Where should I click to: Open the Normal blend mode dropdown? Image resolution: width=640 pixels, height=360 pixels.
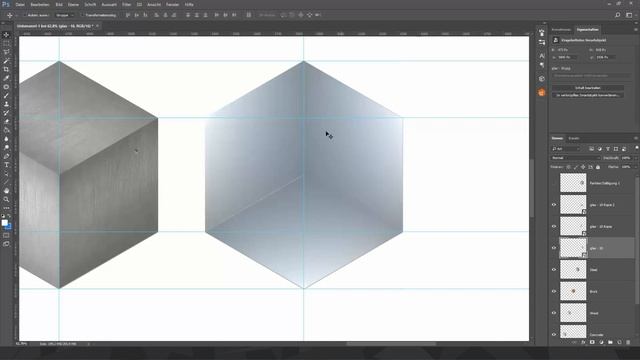[x=576, y=158]
